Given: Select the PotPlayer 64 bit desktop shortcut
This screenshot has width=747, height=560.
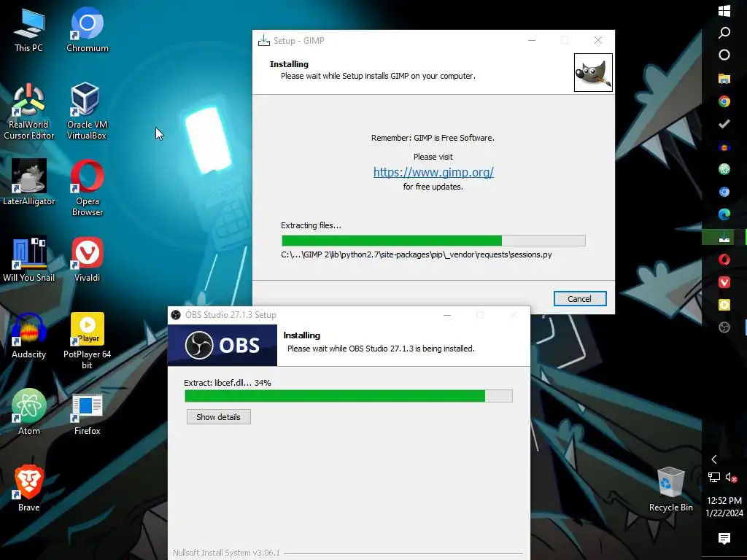Looking at the screenshot, I should [x=87, y=341].
